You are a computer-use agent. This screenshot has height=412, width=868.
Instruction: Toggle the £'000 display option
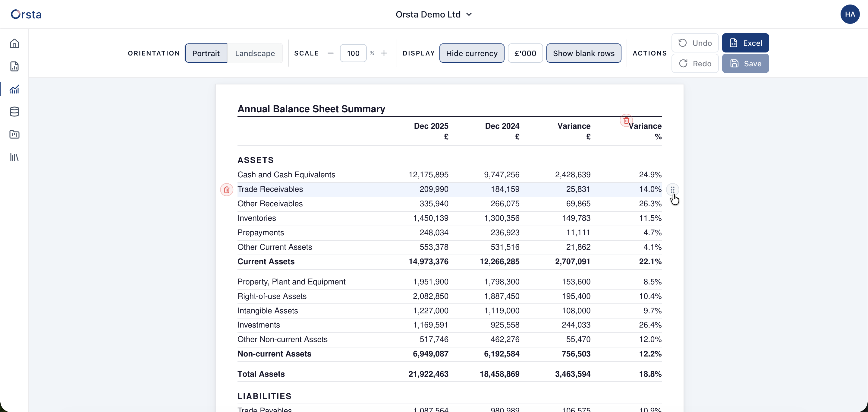525,53
